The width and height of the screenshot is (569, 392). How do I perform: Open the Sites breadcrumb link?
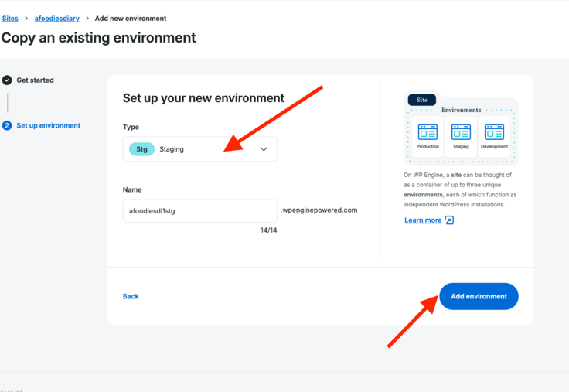click(10, 19)
